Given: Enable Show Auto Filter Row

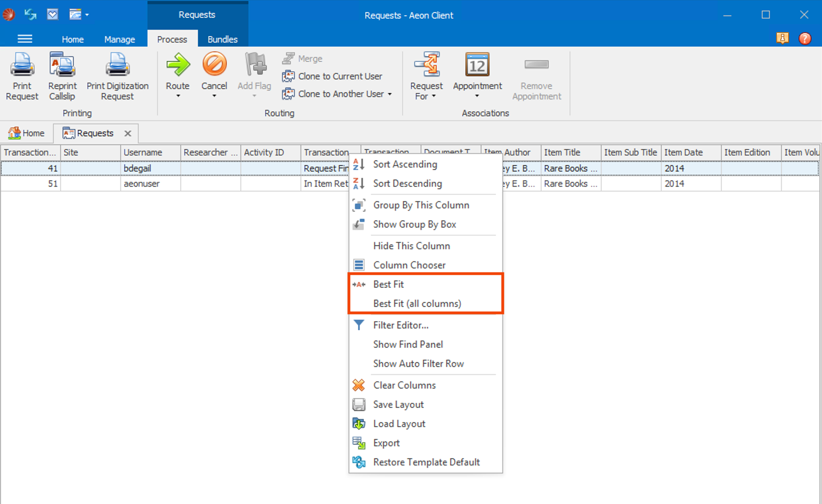Looking at the screenshot, I should click(418, 363).
